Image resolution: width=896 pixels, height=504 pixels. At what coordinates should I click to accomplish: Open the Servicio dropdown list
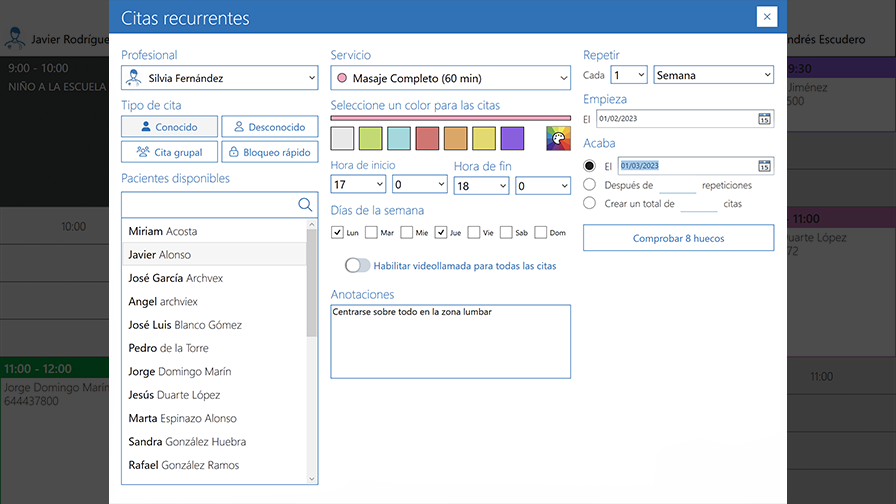click(450, 78)
